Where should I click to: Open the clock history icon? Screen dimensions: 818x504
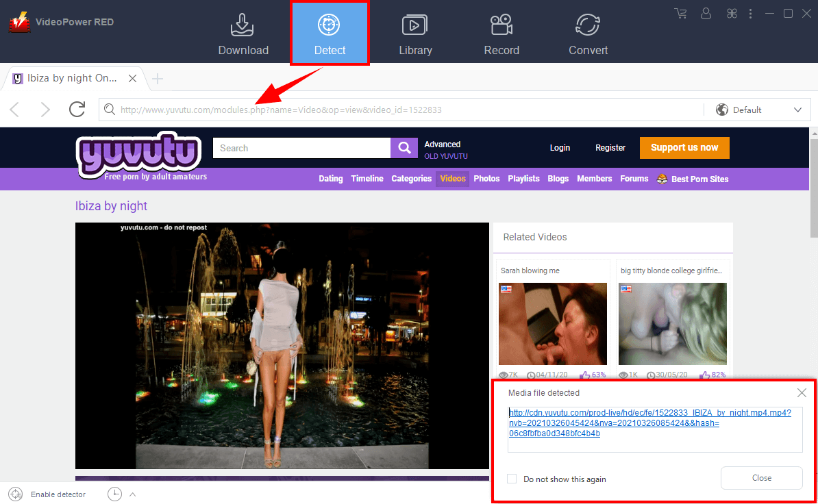(x=115, y=494)
